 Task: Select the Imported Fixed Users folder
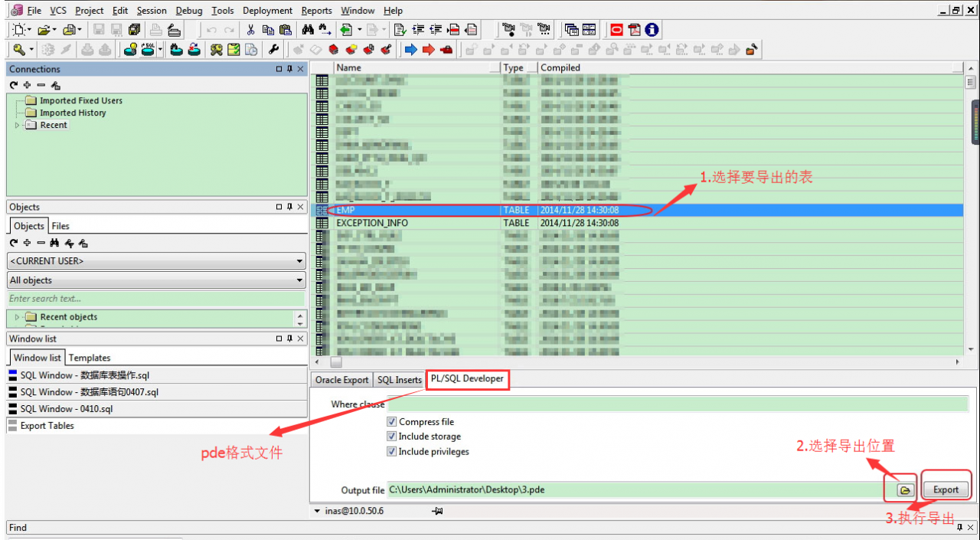[81, 100]
